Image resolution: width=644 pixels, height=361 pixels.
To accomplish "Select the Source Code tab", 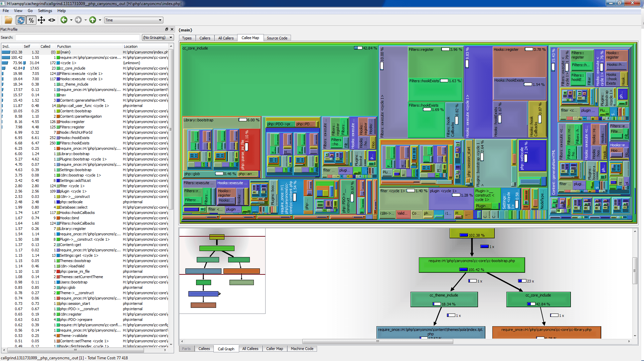I will (276, 38).
